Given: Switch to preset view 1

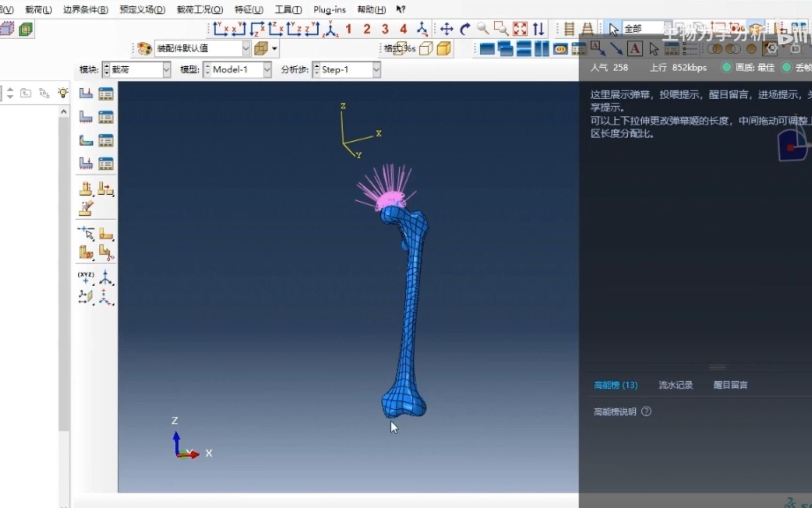Looking at the screenshot, I should 348,29.
